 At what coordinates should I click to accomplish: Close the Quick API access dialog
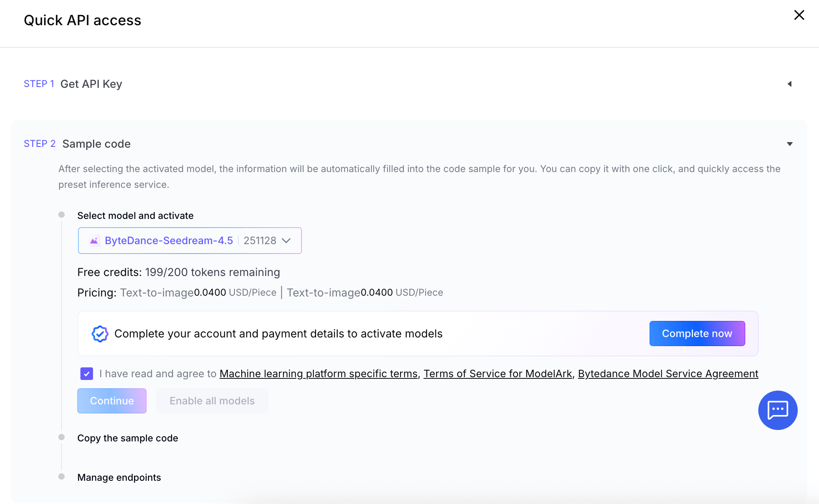(799, 15)
